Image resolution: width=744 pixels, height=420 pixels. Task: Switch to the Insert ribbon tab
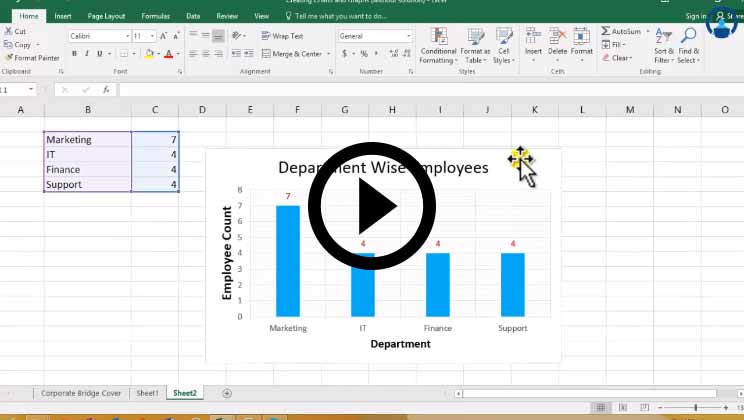click(63, 16)
